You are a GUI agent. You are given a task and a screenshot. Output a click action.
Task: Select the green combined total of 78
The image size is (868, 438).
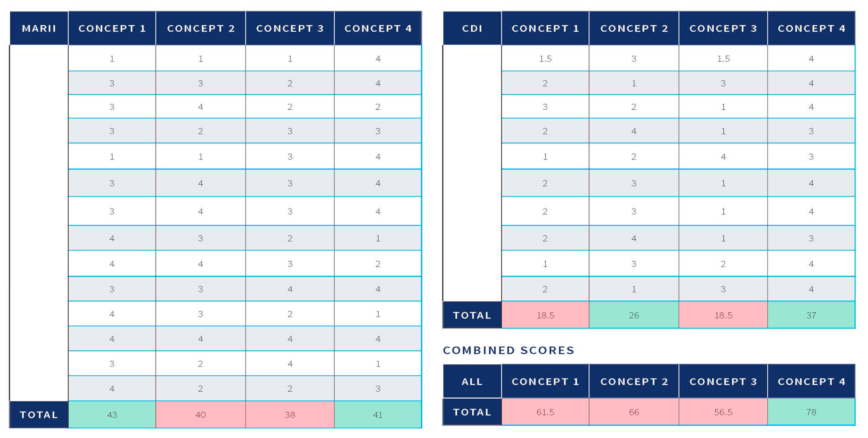pyautogui.click(x=811, y=412)
